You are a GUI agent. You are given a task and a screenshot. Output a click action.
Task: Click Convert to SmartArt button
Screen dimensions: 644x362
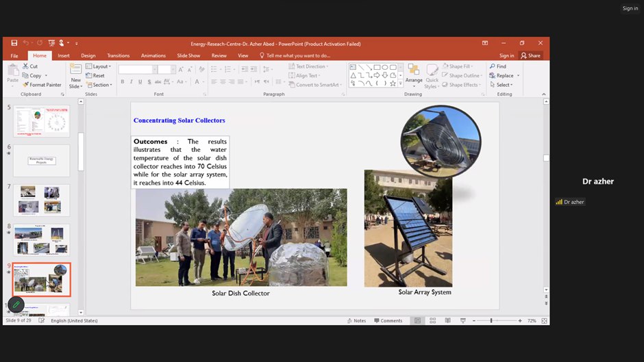tap(315, 85)
